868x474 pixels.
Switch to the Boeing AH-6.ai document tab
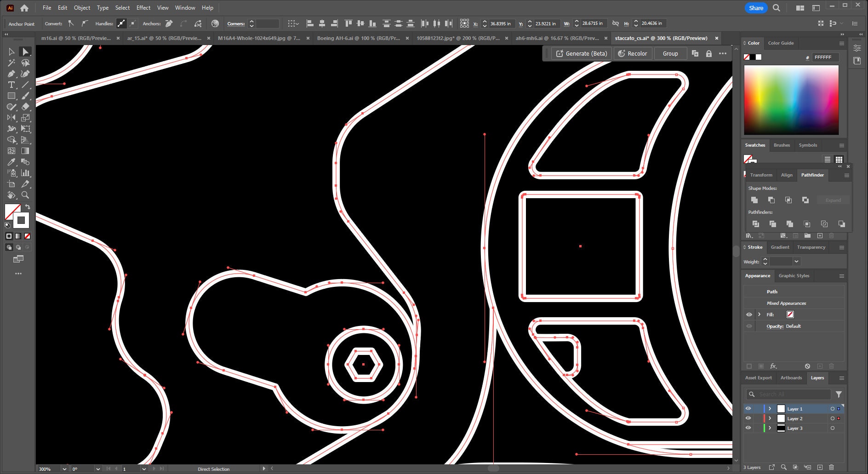[x=358, y=38]
